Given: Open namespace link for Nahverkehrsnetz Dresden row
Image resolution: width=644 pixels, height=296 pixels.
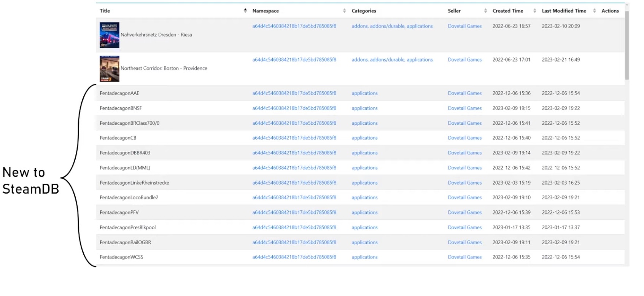Looking at the screenshot, I should [x=294, y=26].
